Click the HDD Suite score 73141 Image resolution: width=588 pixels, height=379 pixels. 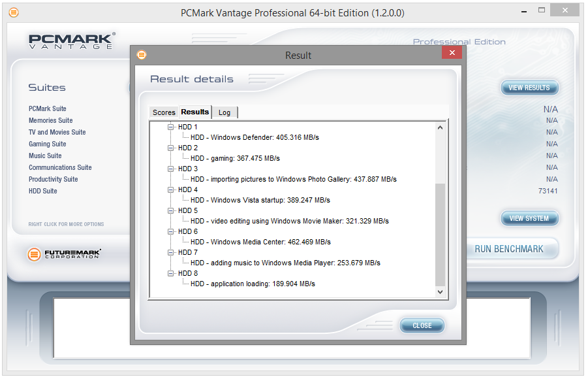pos(548,191)
